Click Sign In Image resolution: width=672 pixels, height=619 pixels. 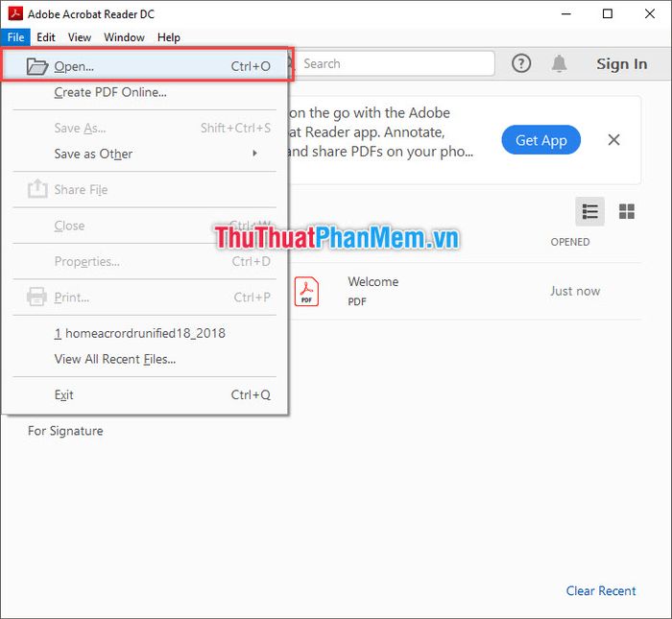[622, 64]
